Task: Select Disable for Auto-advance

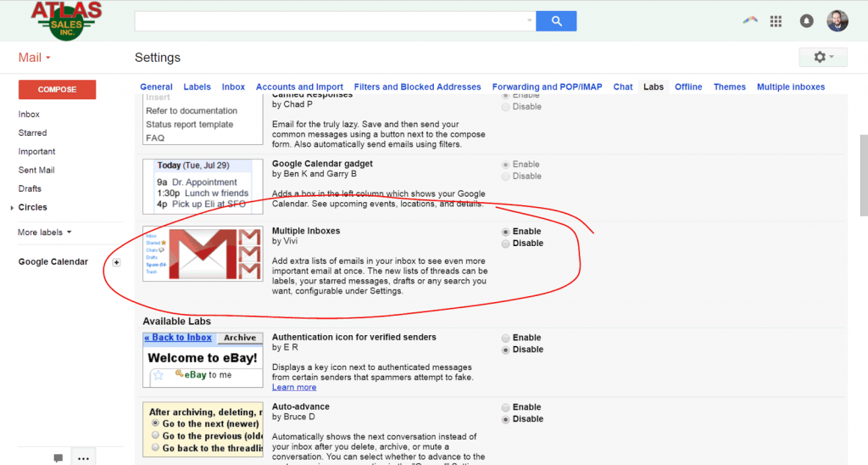Action: (505, 419)
